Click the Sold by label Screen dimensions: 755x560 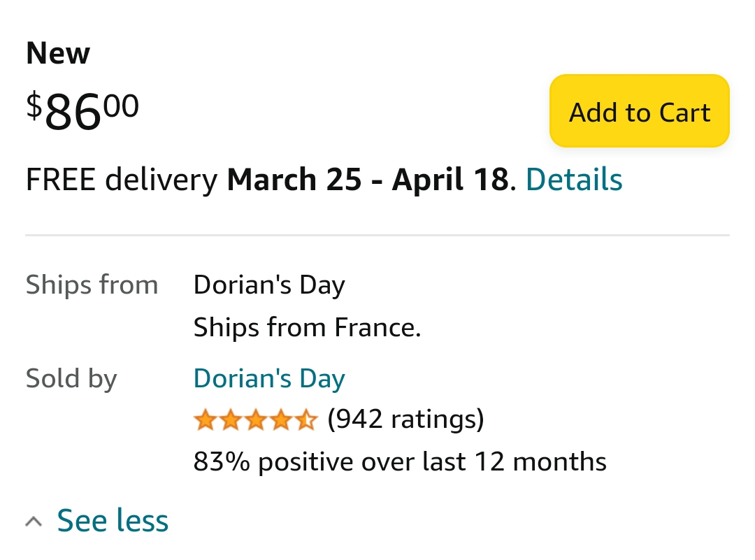pos(71,378)
